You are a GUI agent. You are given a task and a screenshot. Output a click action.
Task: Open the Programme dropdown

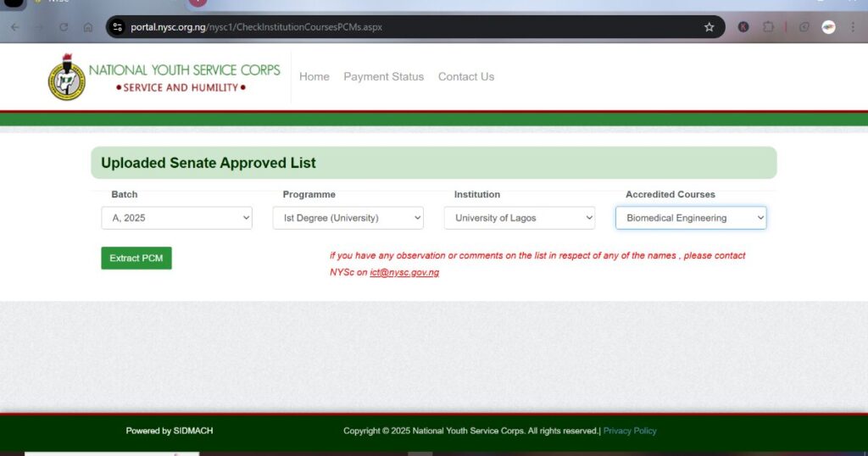coord(348,218)
